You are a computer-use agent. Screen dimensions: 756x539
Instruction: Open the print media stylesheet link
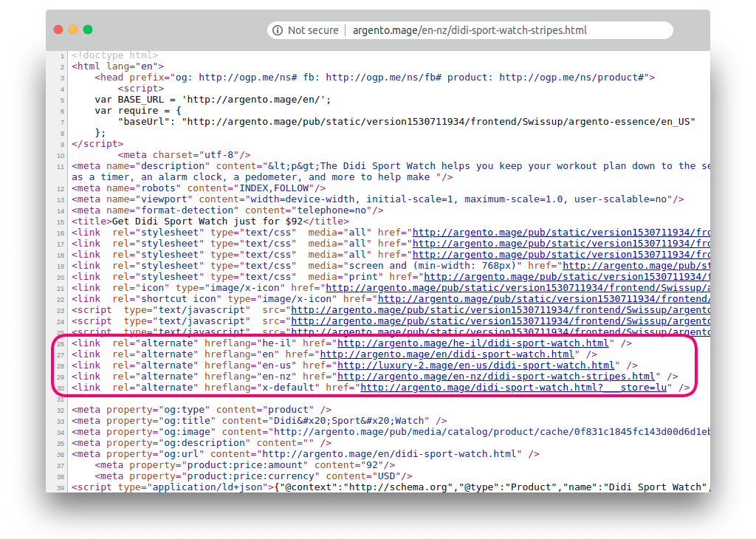(x=567, y=277)
